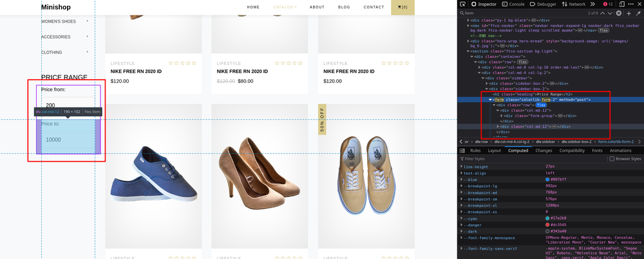Image resolution: width=644 pixels, height=259 pixels.
Task: Click the flex badge on the selected row div
Action: (x=541, y=105)
